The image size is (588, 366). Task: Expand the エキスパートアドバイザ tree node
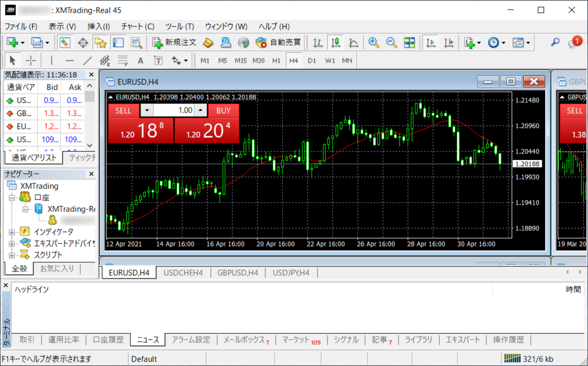12,244
